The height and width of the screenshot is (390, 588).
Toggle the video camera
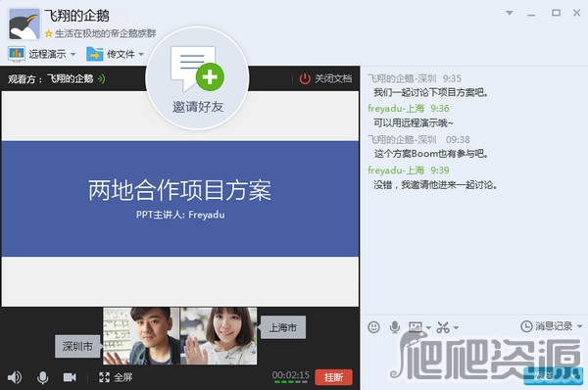pyautogui.click(x=70, y=377)
